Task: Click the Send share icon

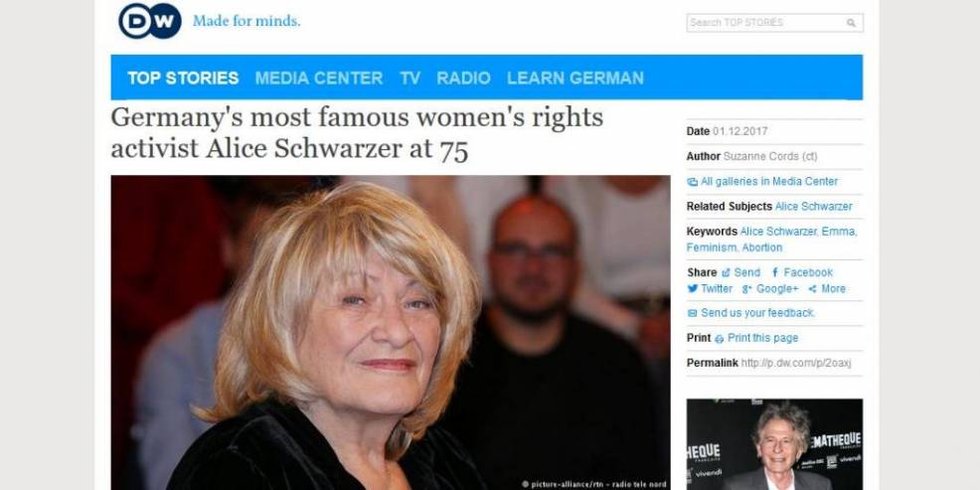Action: click(x=726, y=273)
